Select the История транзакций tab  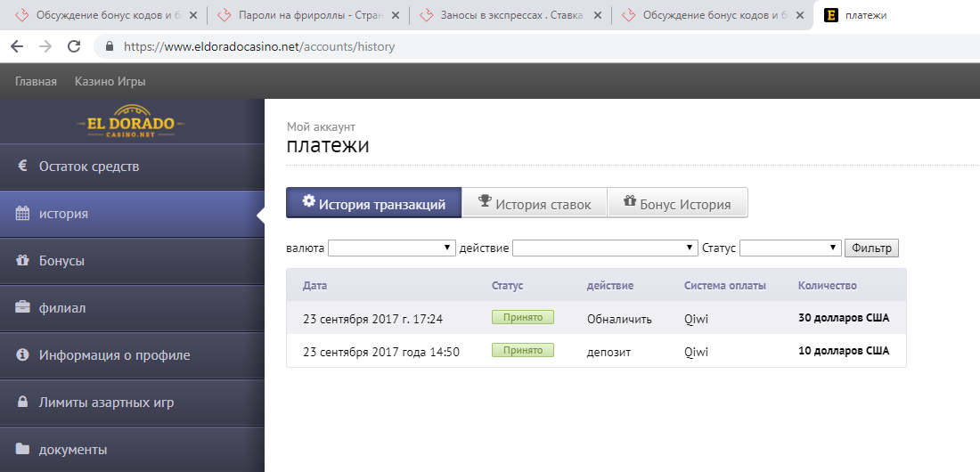373,203
